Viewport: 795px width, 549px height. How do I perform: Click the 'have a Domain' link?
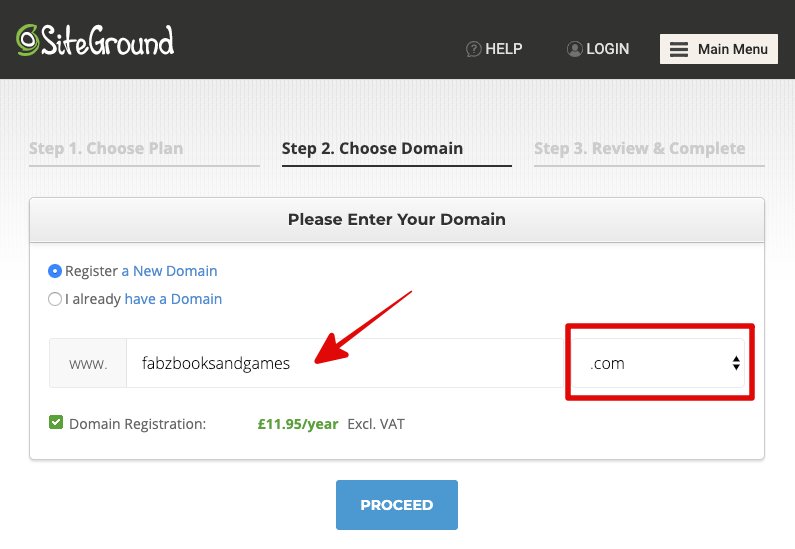173,299
